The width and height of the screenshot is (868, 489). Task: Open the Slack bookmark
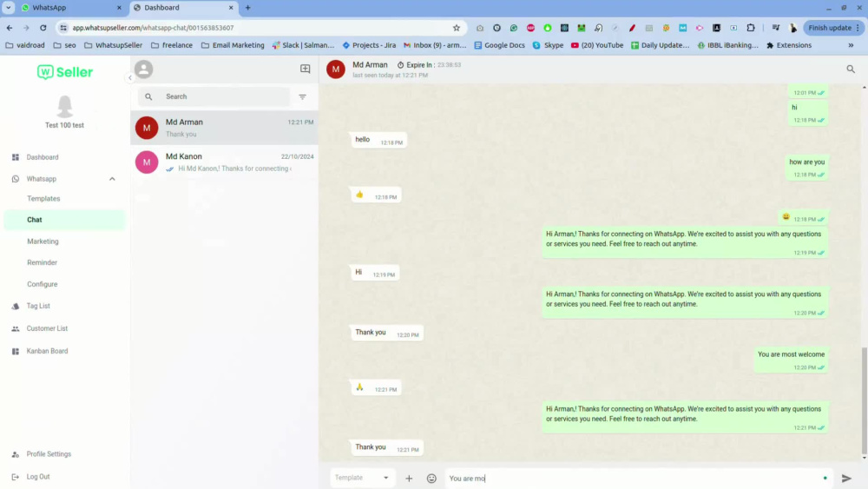(303, 45)
